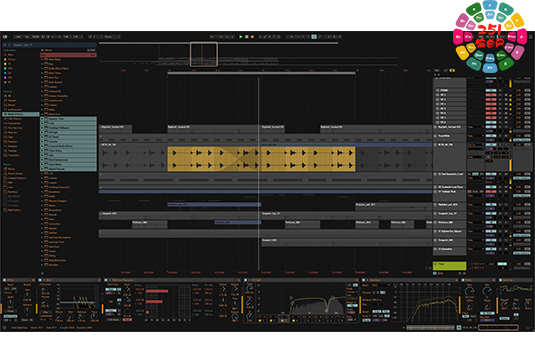Open the Packs place in the browser
The width and height of the screenshot is (535, 363).
10,169
